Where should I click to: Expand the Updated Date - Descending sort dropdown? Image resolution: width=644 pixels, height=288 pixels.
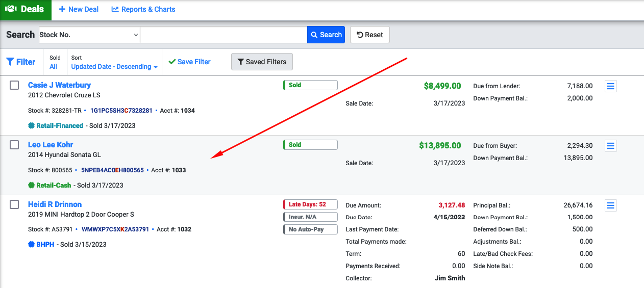[114, 67]
